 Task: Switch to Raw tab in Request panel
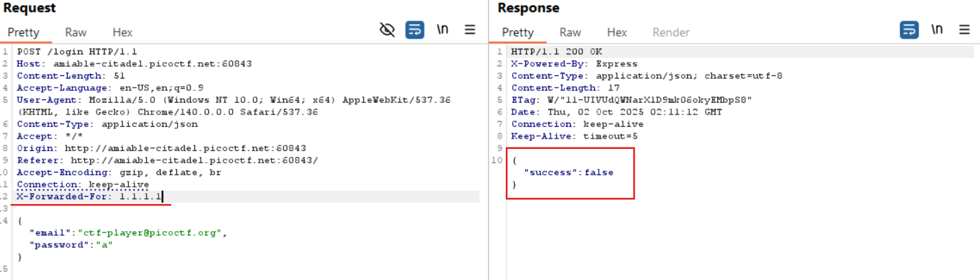pyautogui.click(x=76, y=32)
